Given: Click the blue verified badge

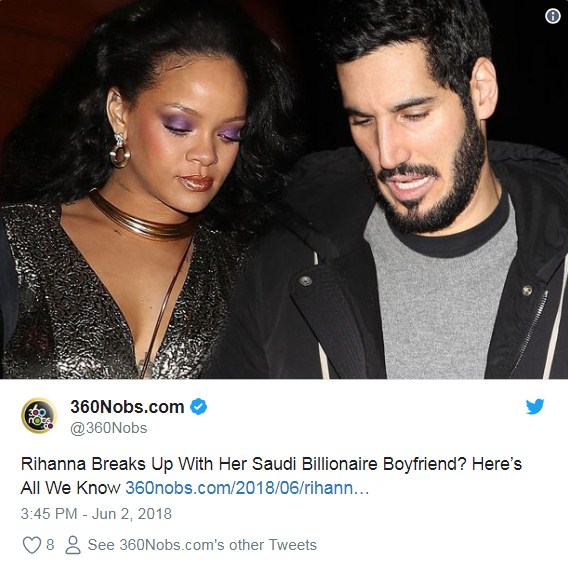Looking at the screenshot, I should (x=198, y=407).
